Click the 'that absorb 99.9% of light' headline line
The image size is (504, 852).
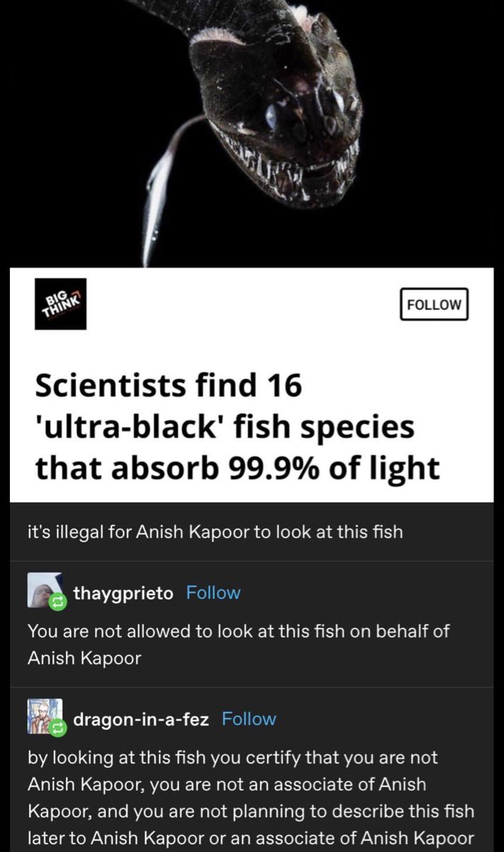(237, 468)
